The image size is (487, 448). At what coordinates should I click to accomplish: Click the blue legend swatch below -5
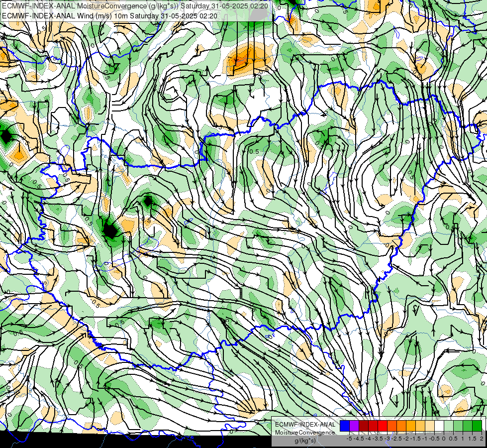[345, 426]
